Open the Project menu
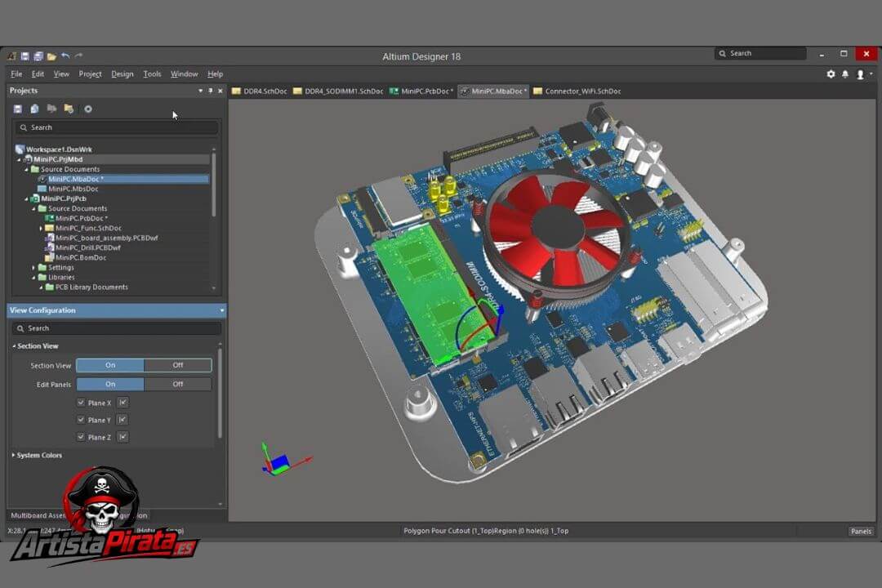The image size is (882, 588). 90,74
